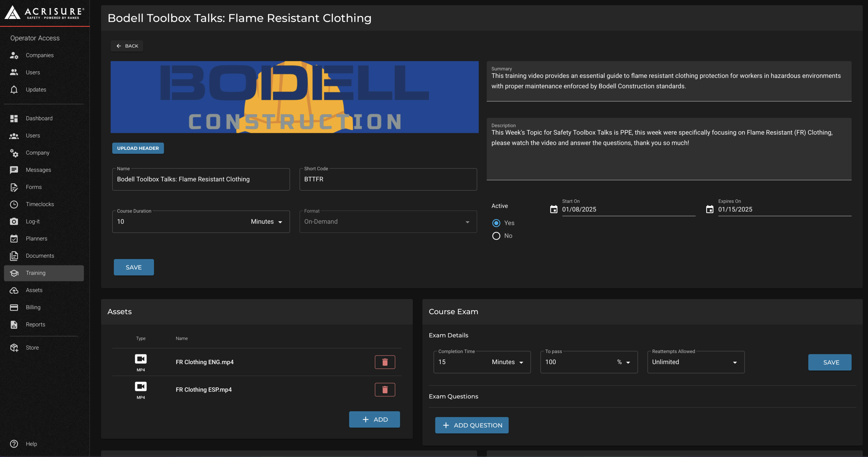Set Active to Yes
This screenshot has height=457, width=868.
click(x=496, y=223)
